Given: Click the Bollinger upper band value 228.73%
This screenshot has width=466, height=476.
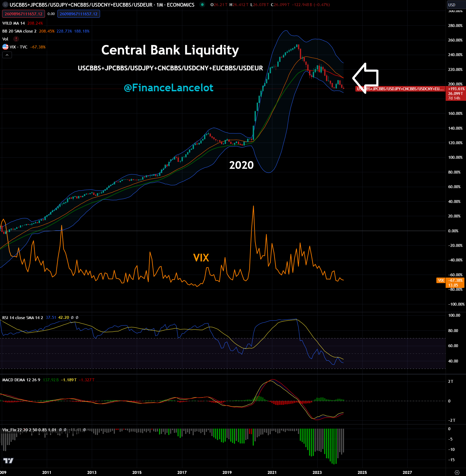Looking at the screenshot, I should tap(64, 31).
